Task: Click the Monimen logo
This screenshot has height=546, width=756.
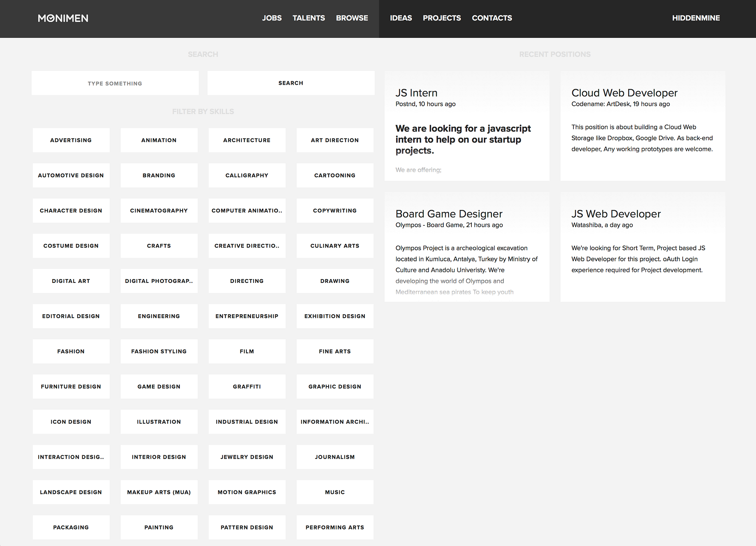Action: 63,18
